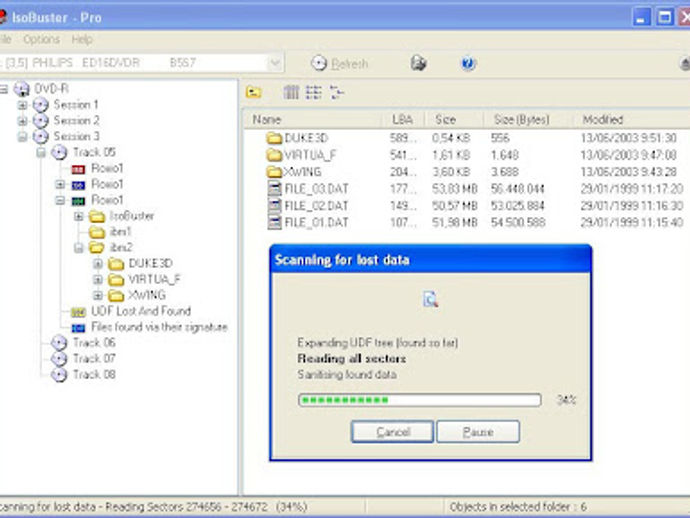
Task: Click the Reading all sectors step text
Action: 352,359
